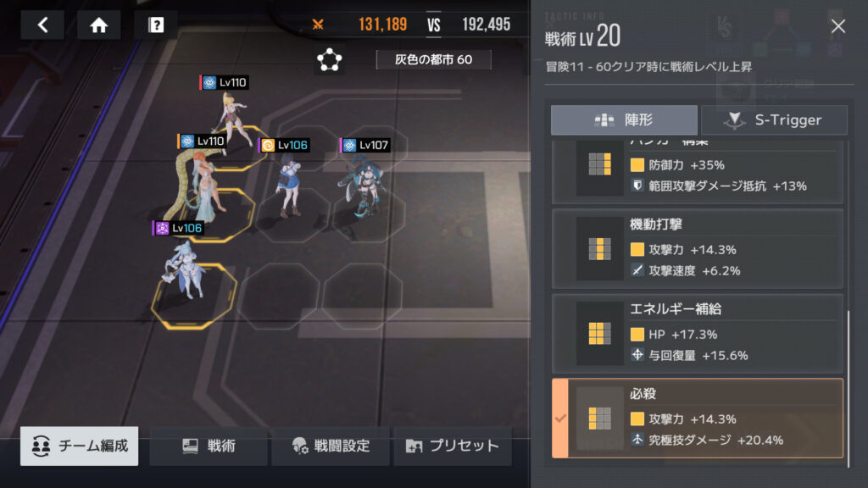Choose the 機動打撃 formation entry

coord(698,249)
